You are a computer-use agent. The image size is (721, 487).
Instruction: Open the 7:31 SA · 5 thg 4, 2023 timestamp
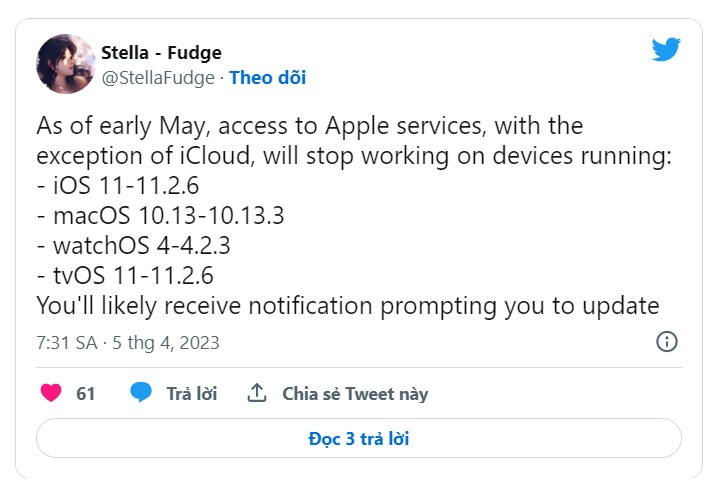(128, 343)
